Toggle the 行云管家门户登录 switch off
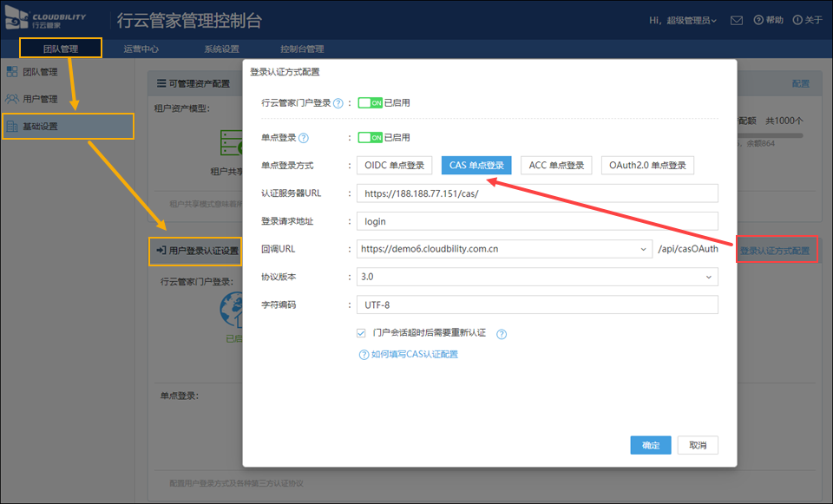 [x=371, y=102]
